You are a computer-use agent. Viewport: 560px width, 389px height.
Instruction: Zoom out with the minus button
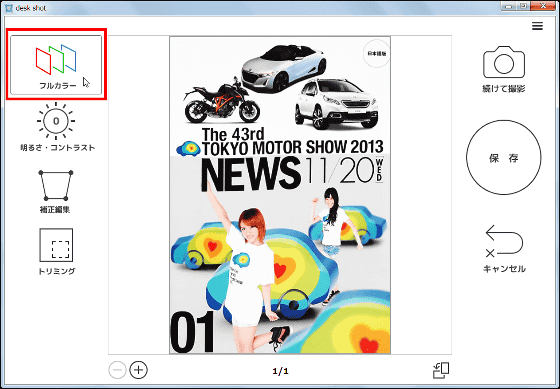coord(117,370)
